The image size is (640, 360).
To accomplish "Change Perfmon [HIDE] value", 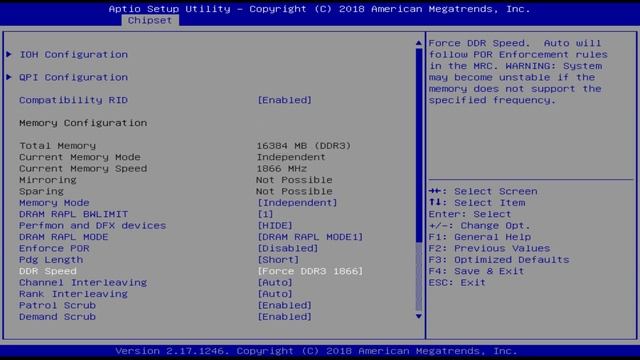I will pyautogui.click(x=275, y=226).
